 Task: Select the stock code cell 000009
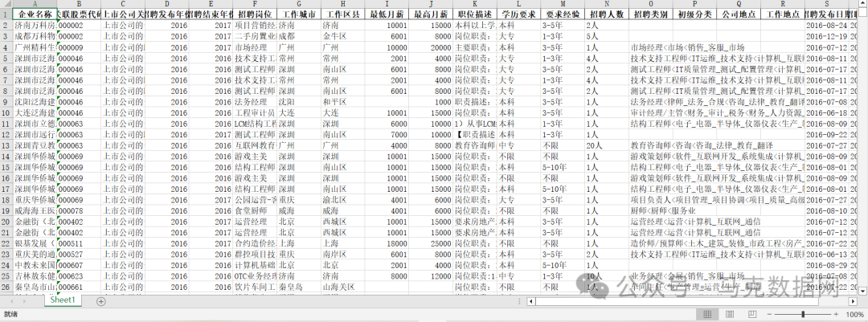(79, 47)
